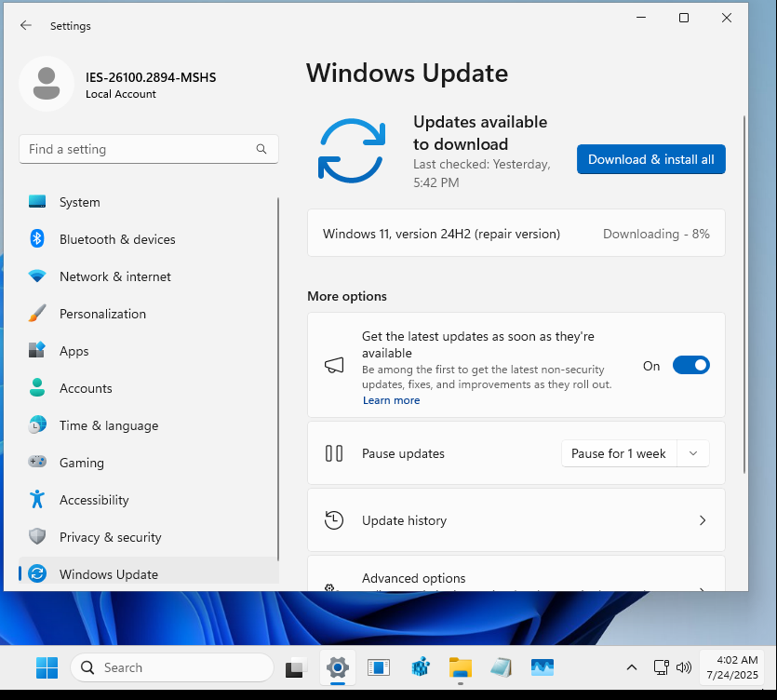This screenshot has width=777, height=700.
Task: Go back with the Settings back arrow
Action: (26, 25)
